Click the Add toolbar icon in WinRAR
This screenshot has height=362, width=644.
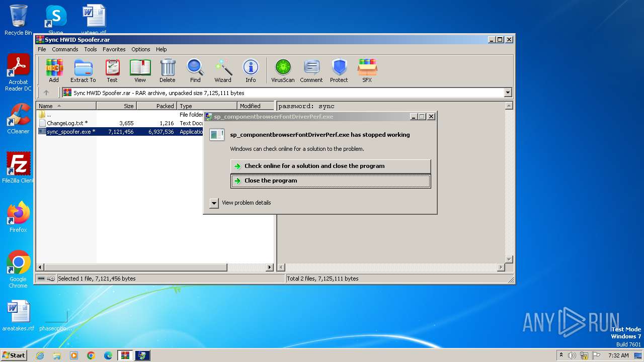click(54, 70)
